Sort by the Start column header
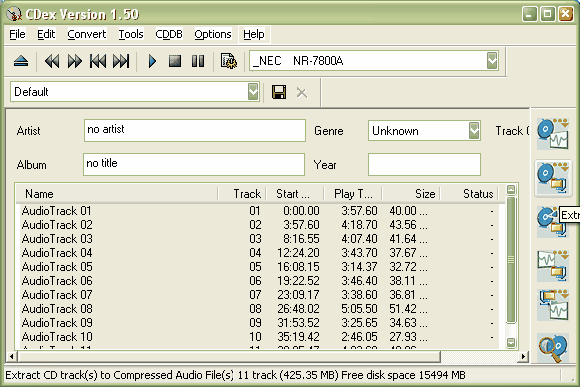The image size is (580, 387). tap(295, 194)
